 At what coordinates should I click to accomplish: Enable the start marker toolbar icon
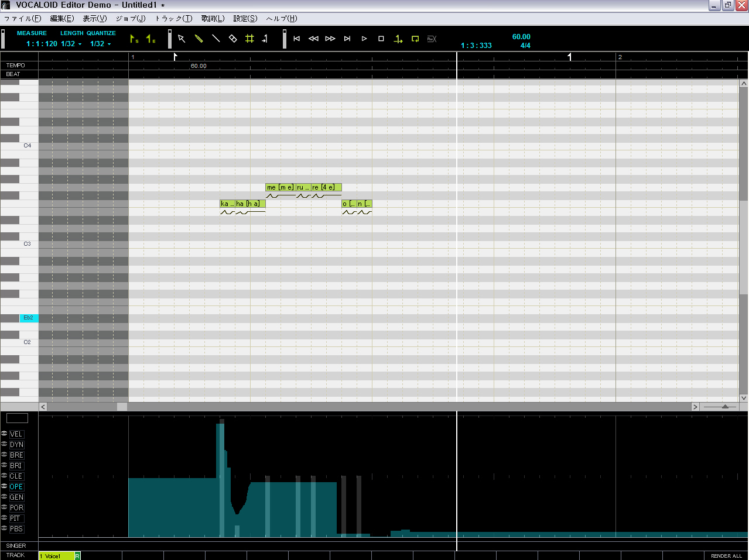134,39
